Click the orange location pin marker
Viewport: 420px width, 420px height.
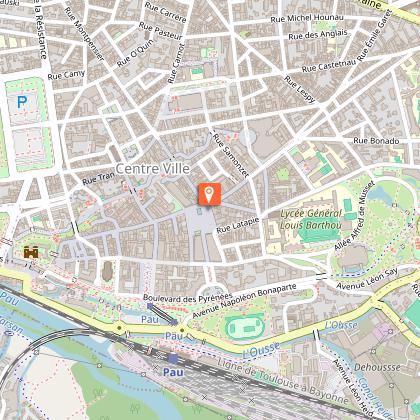(x=209, y=194)
